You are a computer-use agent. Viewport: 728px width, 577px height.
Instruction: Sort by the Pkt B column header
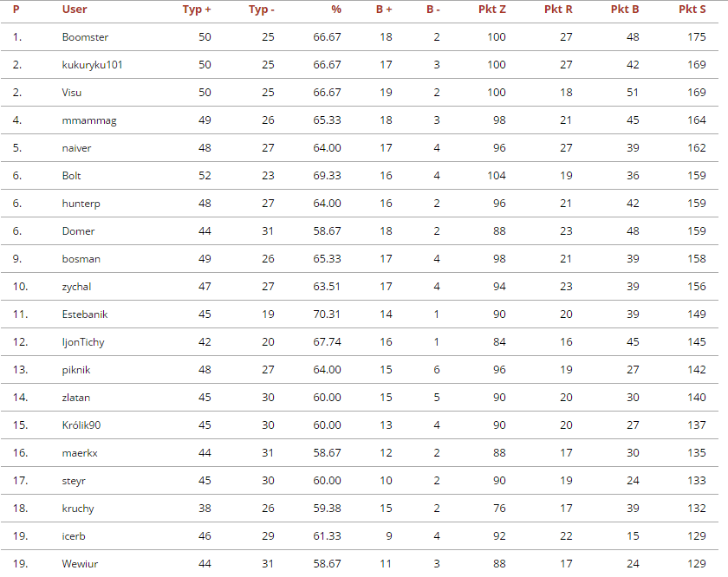tap(625, 10)
